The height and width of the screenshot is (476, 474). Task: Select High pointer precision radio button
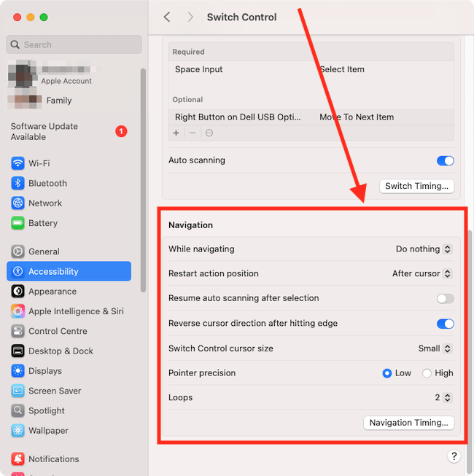coord(427,373)
